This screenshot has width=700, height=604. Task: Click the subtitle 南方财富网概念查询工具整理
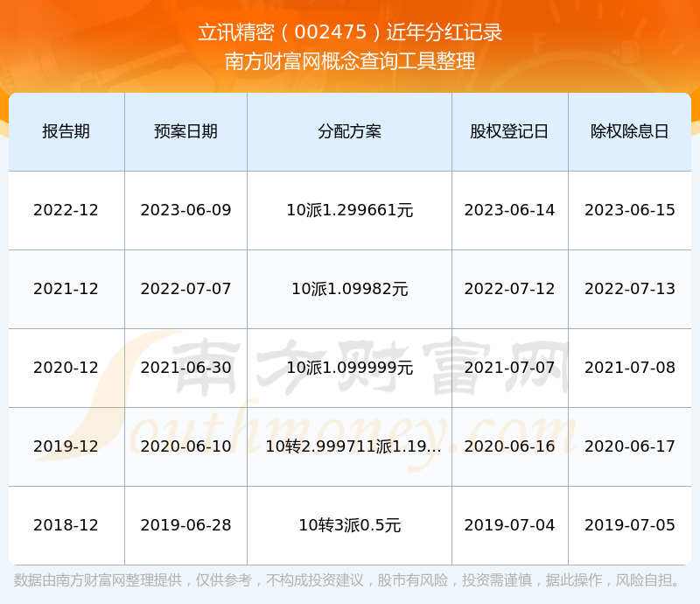[350, 61]
